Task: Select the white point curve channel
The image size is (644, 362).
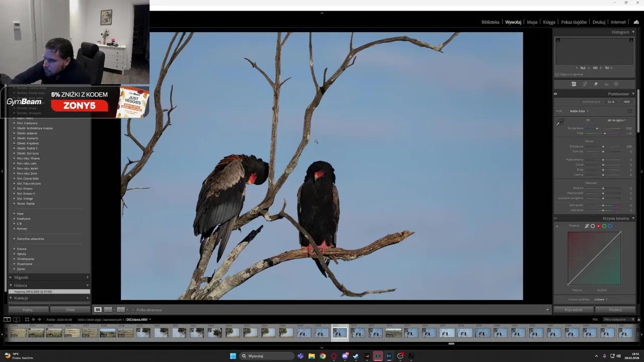Action: [593, 226]
